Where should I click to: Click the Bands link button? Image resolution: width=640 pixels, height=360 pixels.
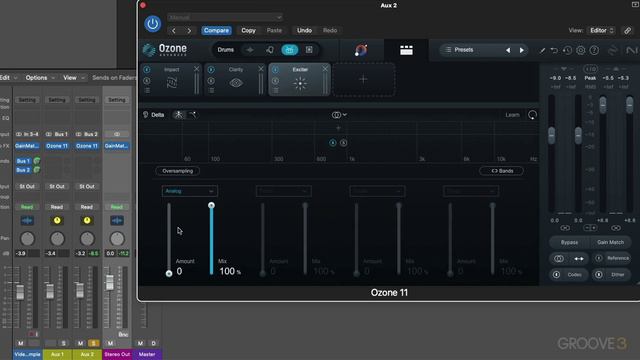click(x=501, y=171)
